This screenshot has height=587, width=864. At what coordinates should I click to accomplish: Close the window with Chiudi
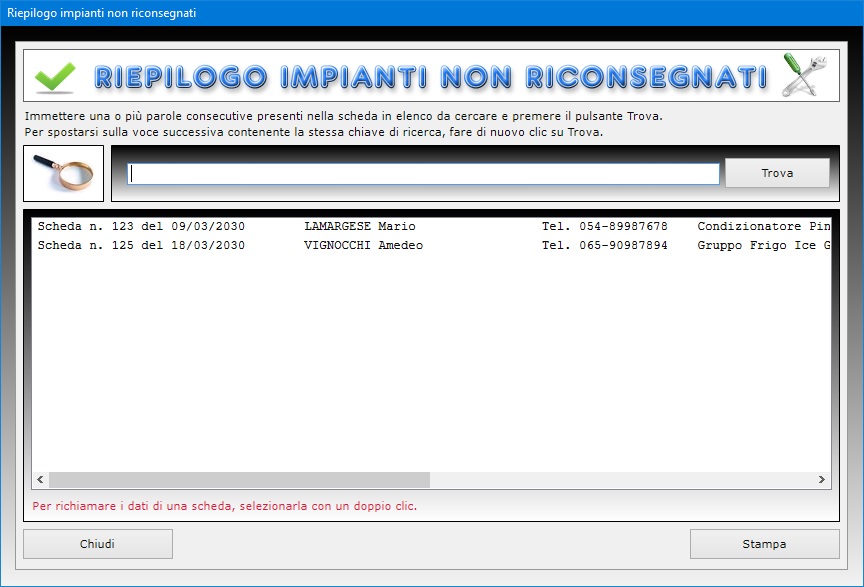tap(98, 544)
